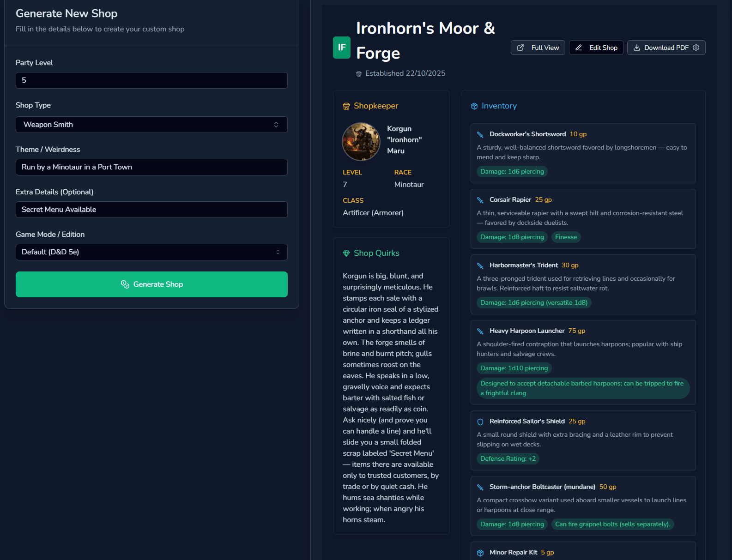The width and height of the screenshot is (732, 560).
Task: Click the shield icon beside Reinforced Sailor's Shield
Action: pyautogui.click(x=480, y=422)
